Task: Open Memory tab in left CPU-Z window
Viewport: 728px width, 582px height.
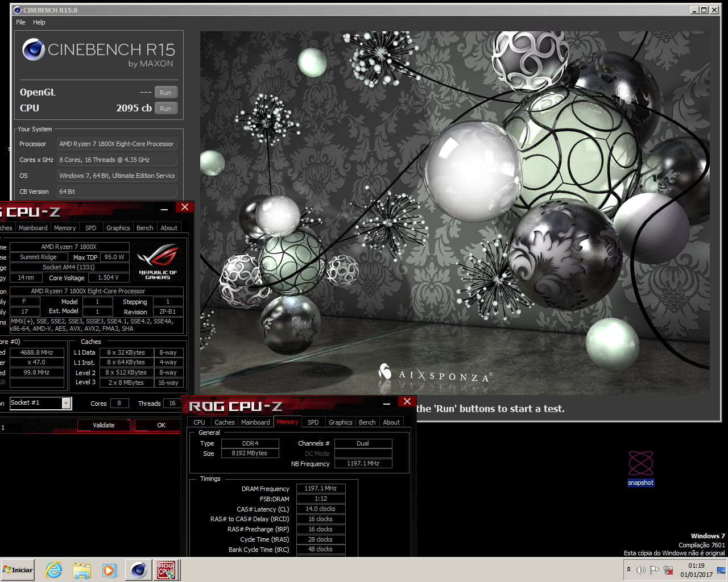Action: click(65, 228)
